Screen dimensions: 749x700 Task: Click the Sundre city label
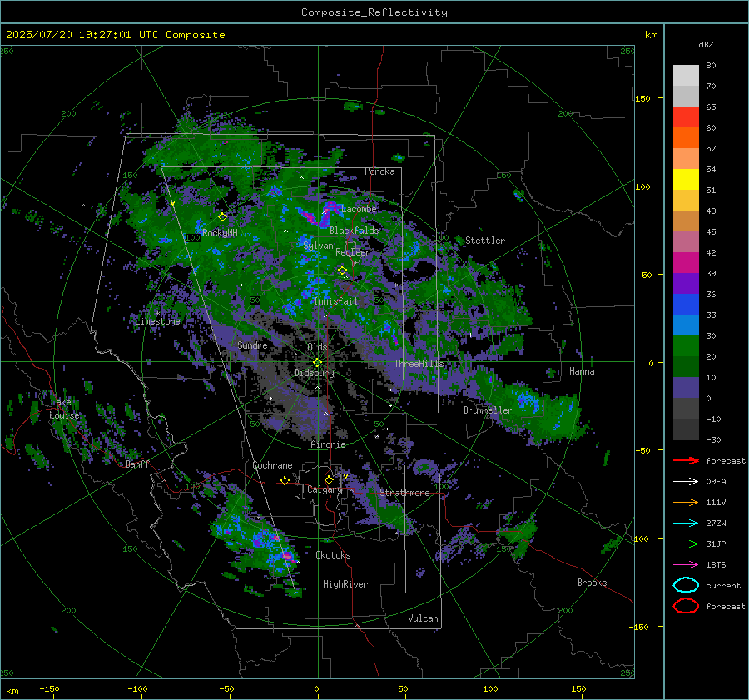click(x=253, y=345)
